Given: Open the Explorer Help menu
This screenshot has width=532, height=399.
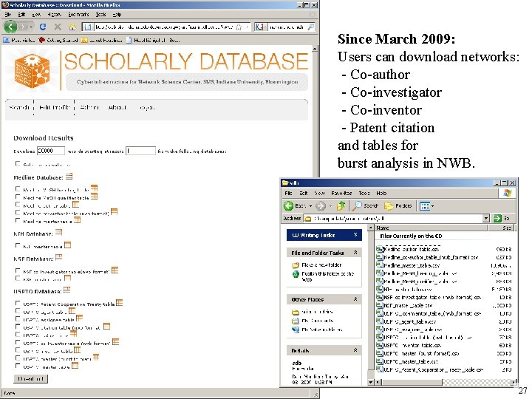Looking at the screenshot, I should [381, 193].
